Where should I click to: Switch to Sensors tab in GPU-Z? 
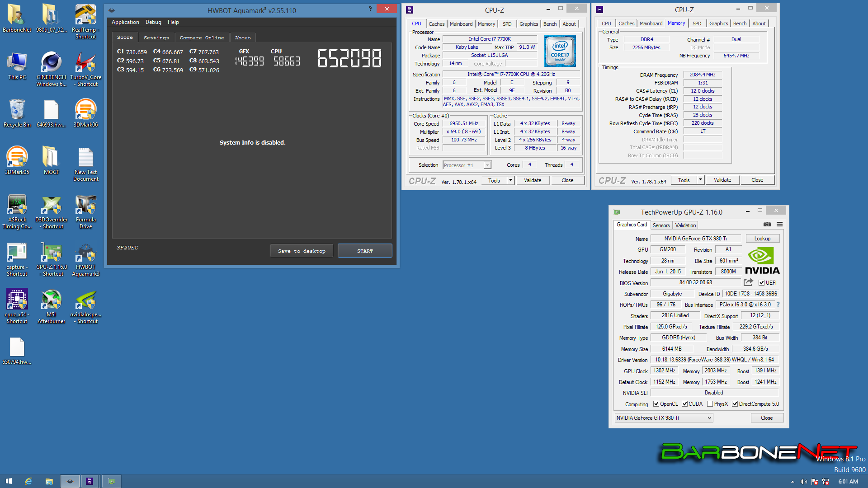pos(661,225)
